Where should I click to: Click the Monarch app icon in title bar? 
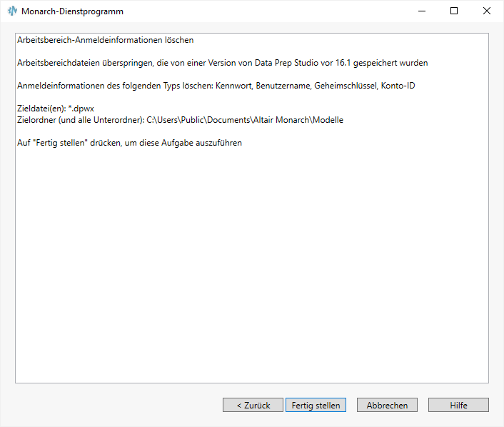pos(12,11)
